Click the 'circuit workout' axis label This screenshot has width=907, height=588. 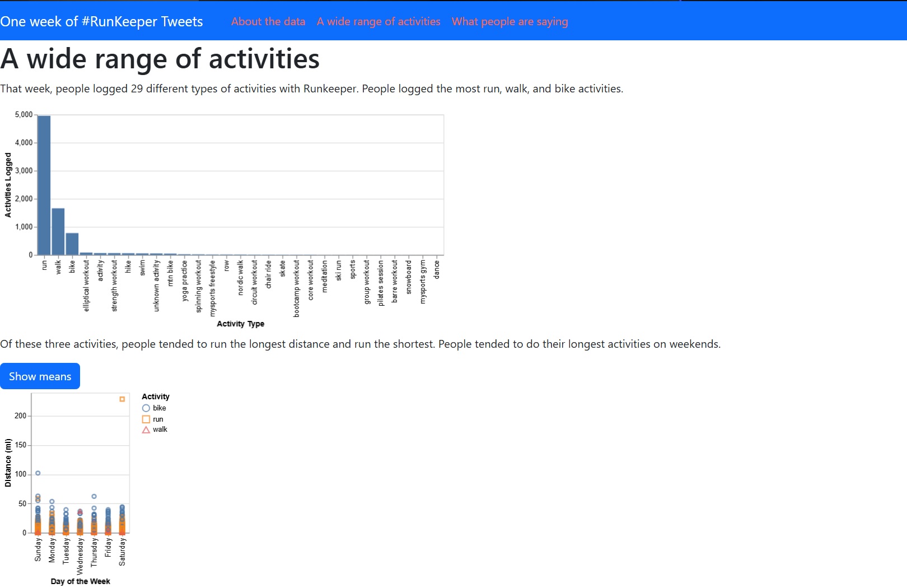coord(254,282)
